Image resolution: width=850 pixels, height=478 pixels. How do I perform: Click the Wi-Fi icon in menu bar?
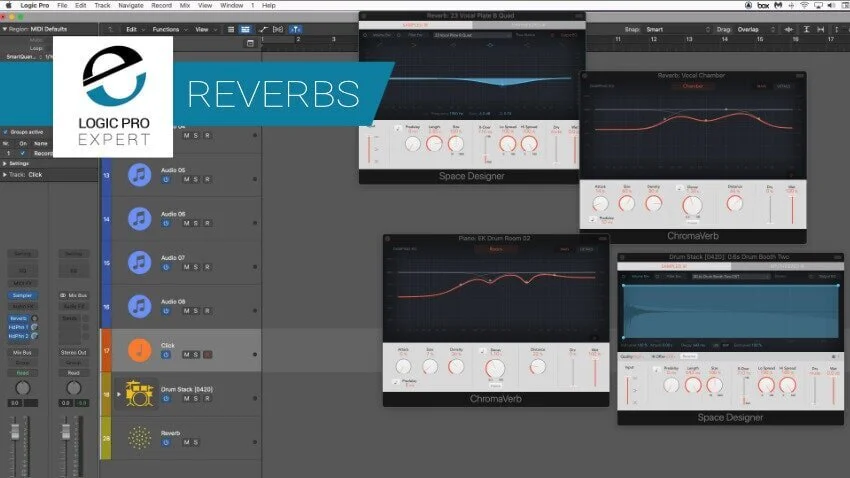coord(804,5)
